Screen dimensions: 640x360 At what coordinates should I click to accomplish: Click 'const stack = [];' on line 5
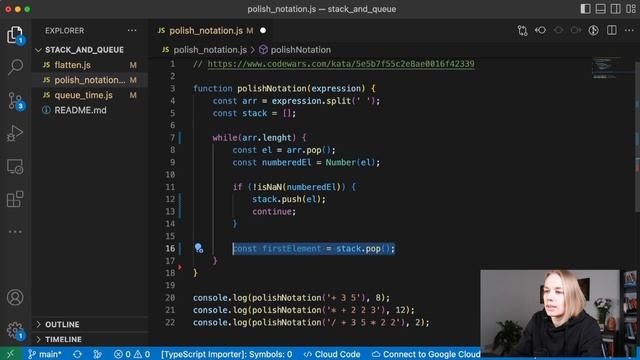[x=254, y=113]
